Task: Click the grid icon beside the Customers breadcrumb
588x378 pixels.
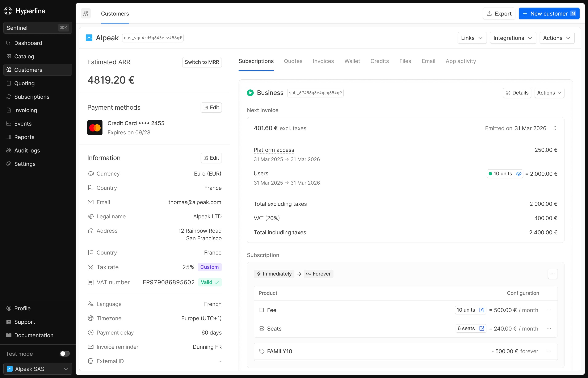Action: (86, 13)
